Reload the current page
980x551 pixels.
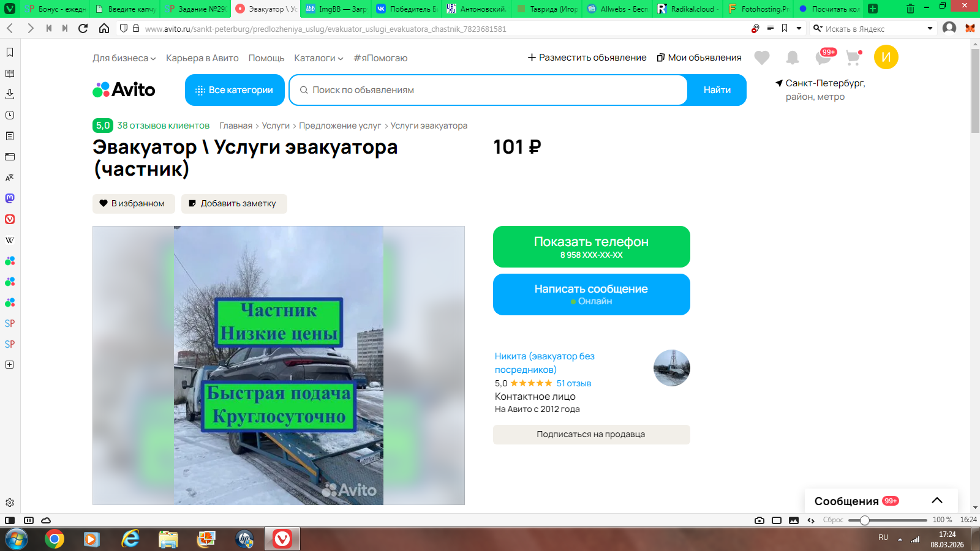click(x=83, y=28)
